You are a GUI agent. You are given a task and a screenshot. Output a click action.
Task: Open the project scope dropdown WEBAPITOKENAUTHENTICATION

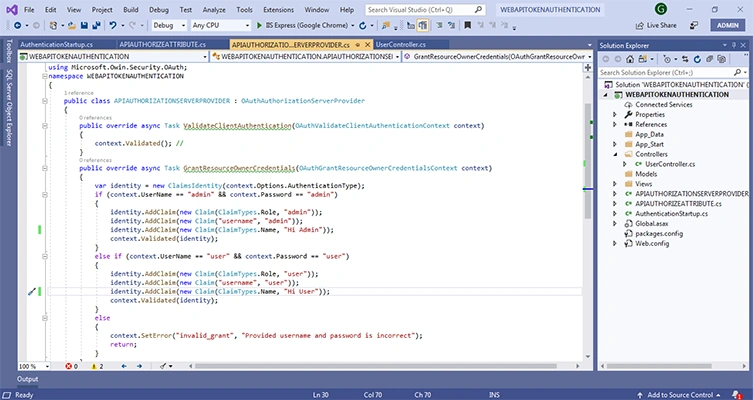click(113, 57)
